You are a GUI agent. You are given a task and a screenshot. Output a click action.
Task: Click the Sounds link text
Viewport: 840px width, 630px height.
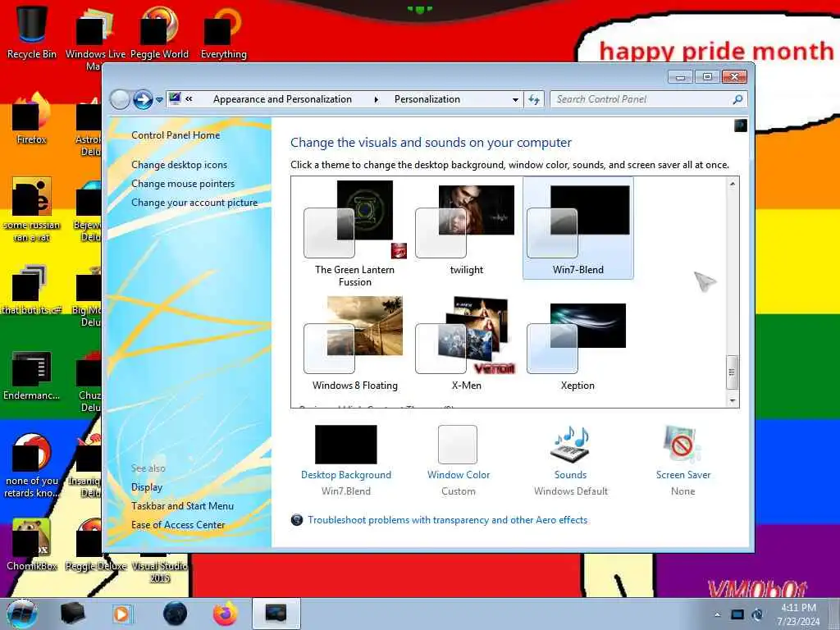click(571, 475)
